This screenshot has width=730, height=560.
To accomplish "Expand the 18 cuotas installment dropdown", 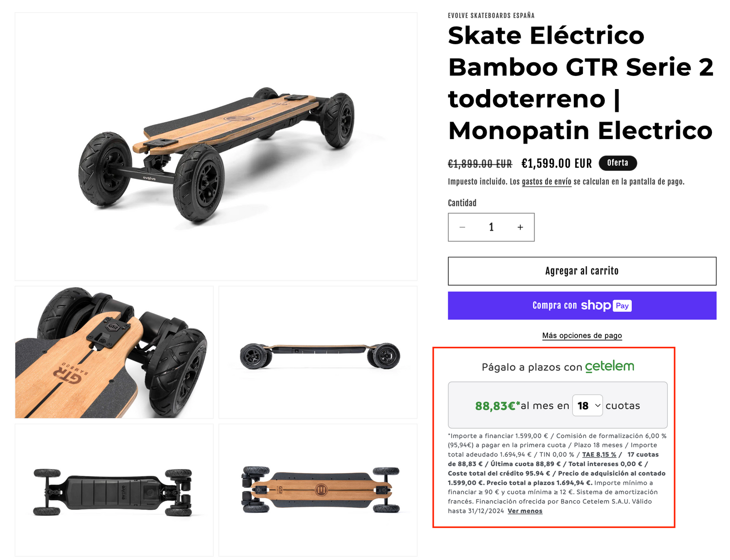I will click(588, 405).
